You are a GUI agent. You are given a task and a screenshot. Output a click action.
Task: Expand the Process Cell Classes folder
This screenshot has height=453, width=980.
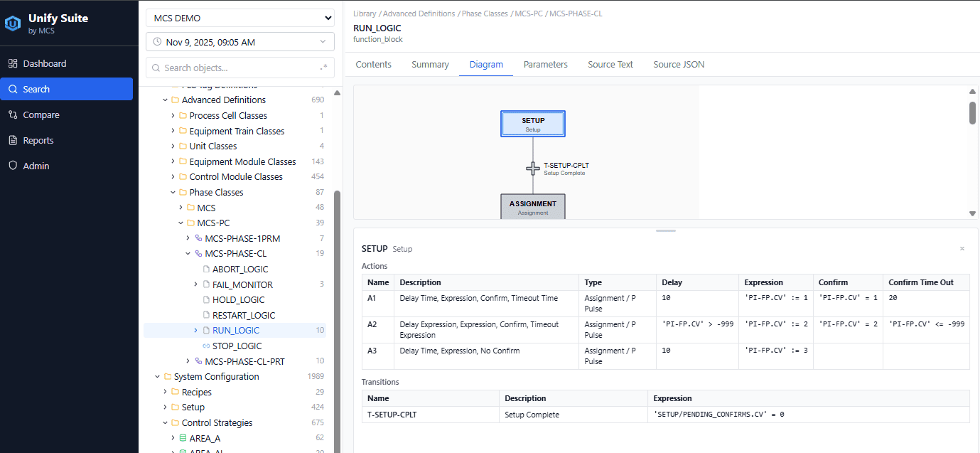click(x=173, y=115)
